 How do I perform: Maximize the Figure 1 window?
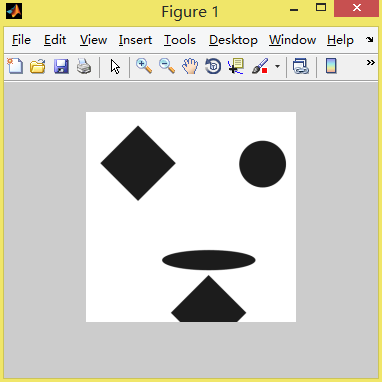point(321,7)
